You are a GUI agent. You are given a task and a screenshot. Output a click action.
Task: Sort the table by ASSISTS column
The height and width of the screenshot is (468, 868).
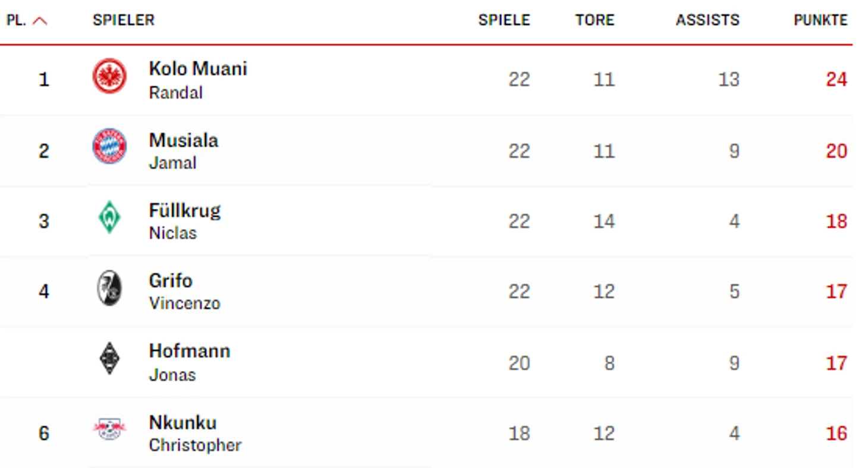point(707,20)
